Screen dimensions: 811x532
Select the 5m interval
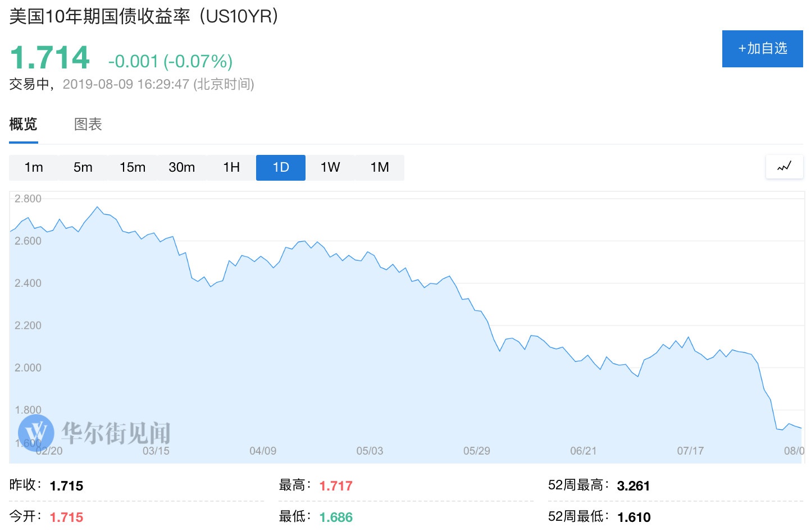point(83,167)
